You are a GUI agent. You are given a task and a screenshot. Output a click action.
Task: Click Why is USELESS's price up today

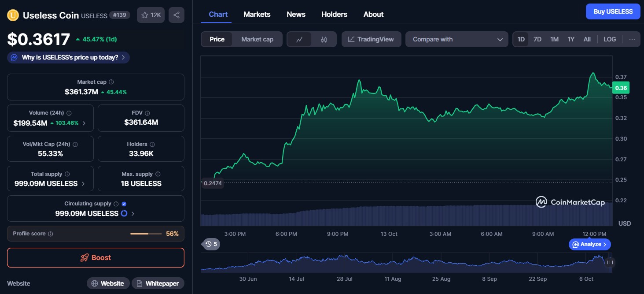pyautogui.click(x=68, y=57)
